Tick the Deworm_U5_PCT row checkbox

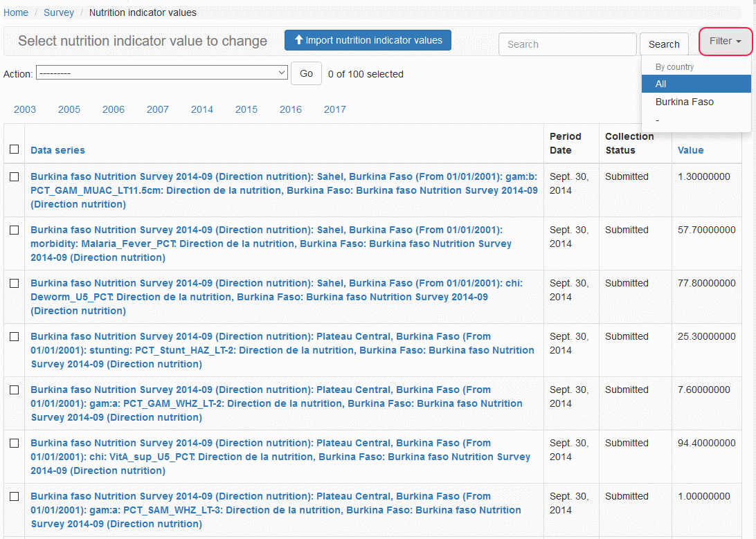click(14, 283)
